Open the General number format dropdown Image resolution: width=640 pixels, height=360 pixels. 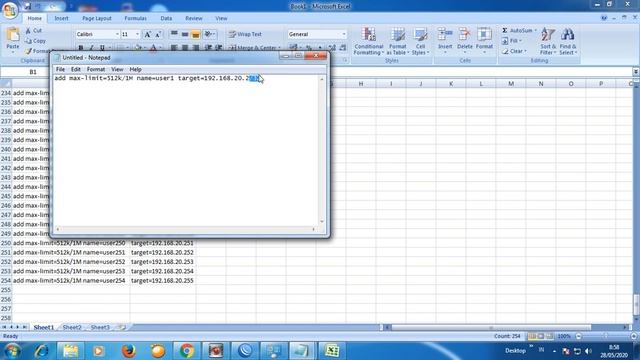(344, 34)
